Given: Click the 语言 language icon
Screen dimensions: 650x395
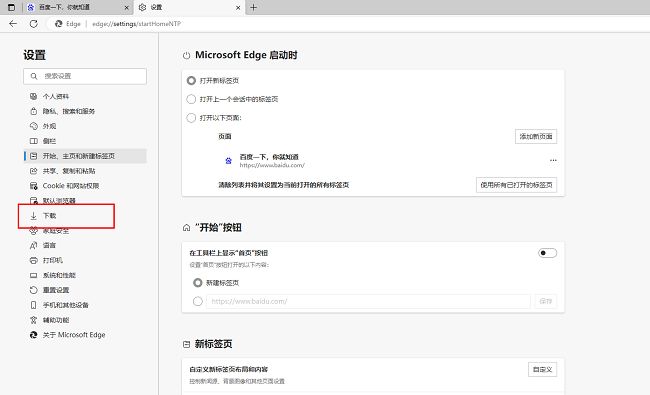Looking at the screenshot, I should click(x=34, y=245).
